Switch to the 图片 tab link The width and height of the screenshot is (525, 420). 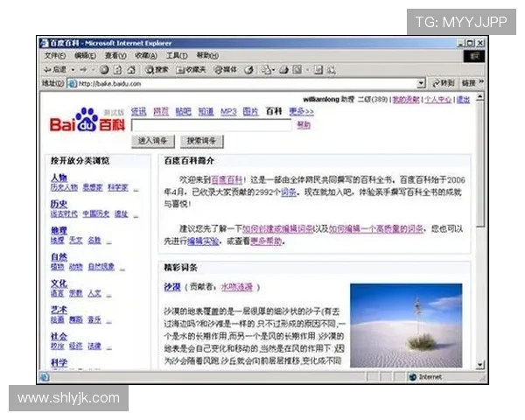(x=251, y=111)
